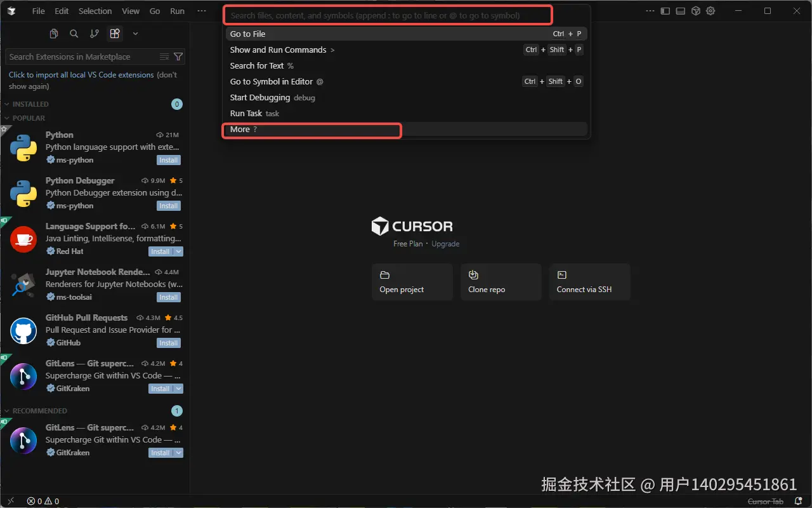This screenshot has width=812, height=508.
Task: Install the Jupyter Notebook Renderers extension
Action: pyautogui.click(x=169, y=297)
